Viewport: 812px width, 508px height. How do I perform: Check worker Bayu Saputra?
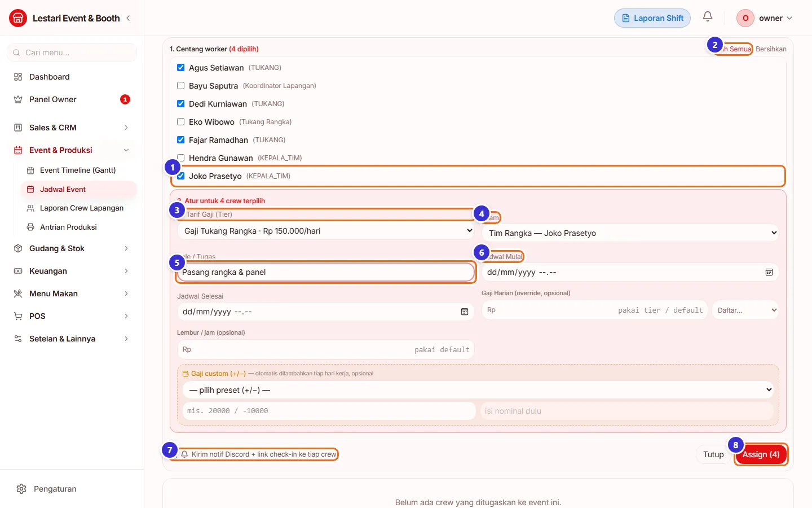tap(181, 86)
